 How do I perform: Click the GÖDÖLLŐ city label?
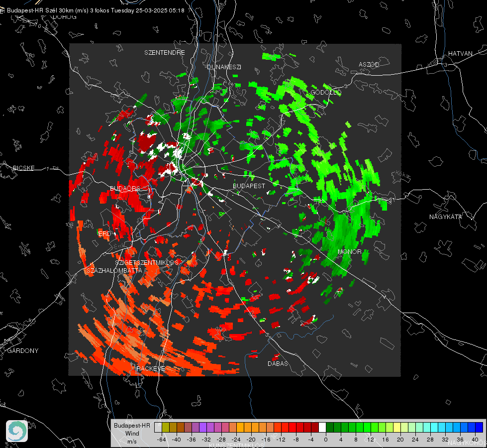point(326,93)
